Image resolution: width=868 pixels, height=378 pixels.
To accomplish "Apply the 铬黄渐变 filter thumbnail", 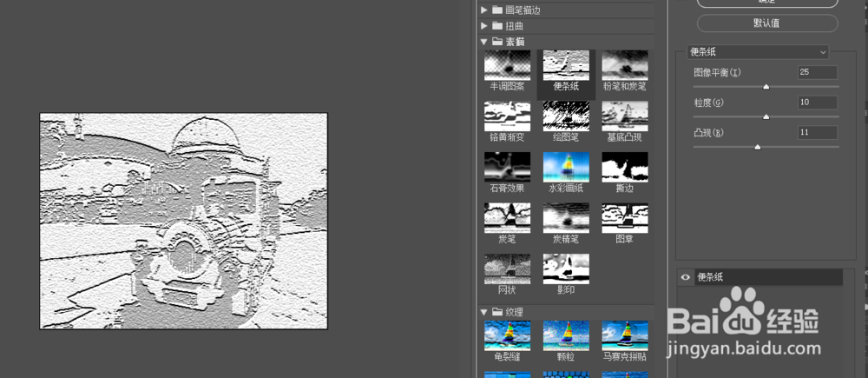I will pyautogui.click(x=507, y=116).
